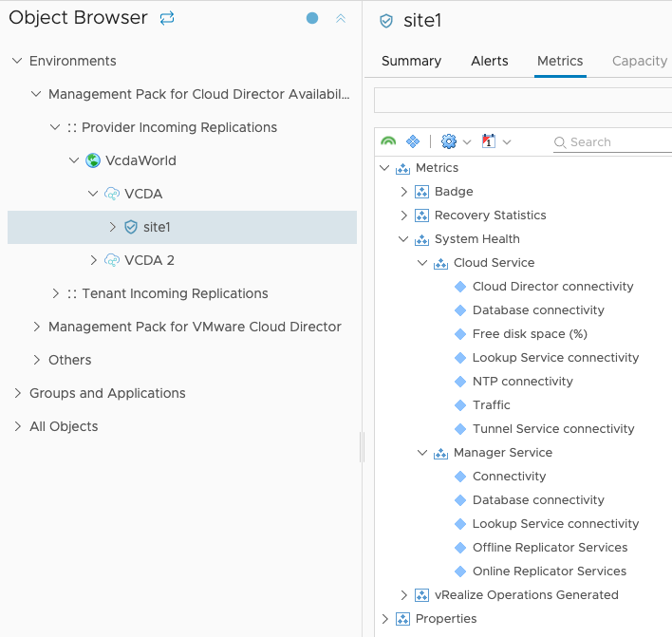Open the Alerts tab
The image size is (672, 637).
pyautogui.click(x=489, y=61)
